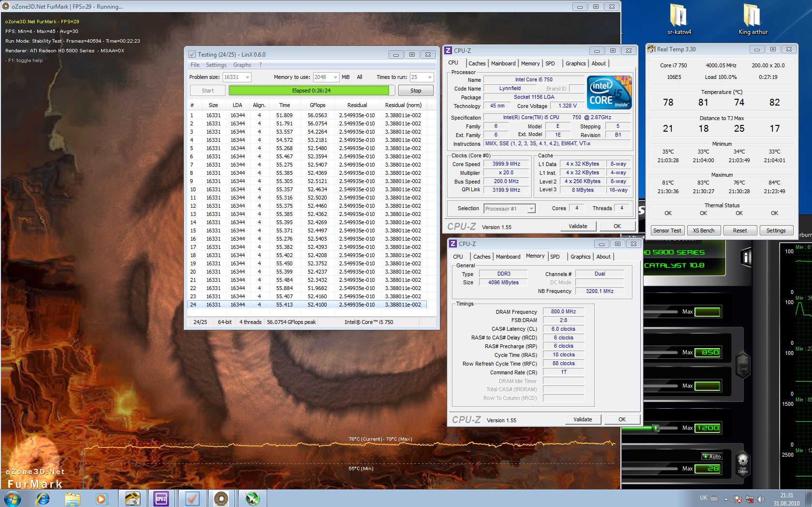Switch to About tab in bottom CPU-Z window
The height and width of the screenshot is (507, 812).
coord(603,257)
